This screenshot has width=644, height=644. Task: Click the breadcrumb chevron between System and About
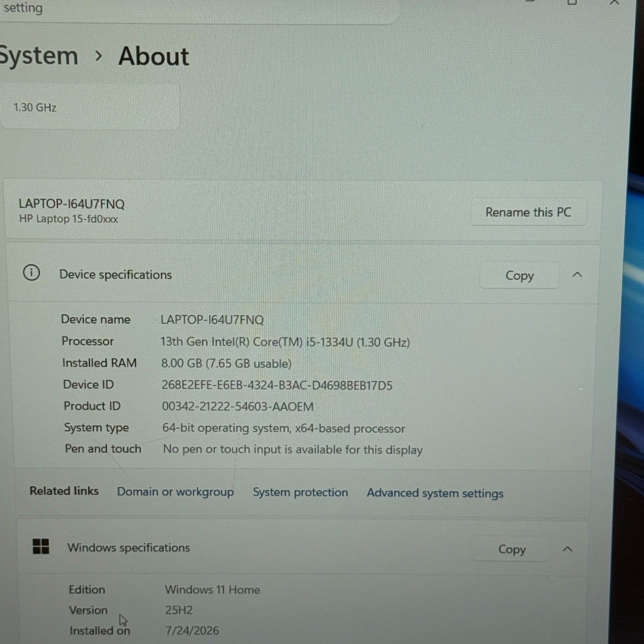99,56
